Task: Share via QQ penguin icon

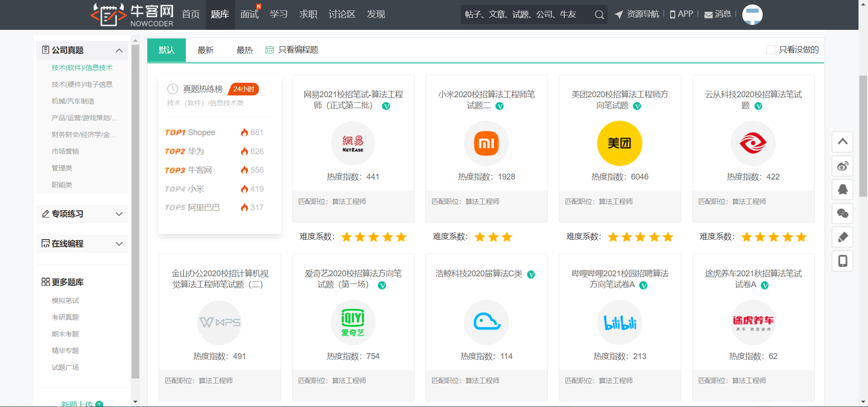Action: (x=843, y=189)
